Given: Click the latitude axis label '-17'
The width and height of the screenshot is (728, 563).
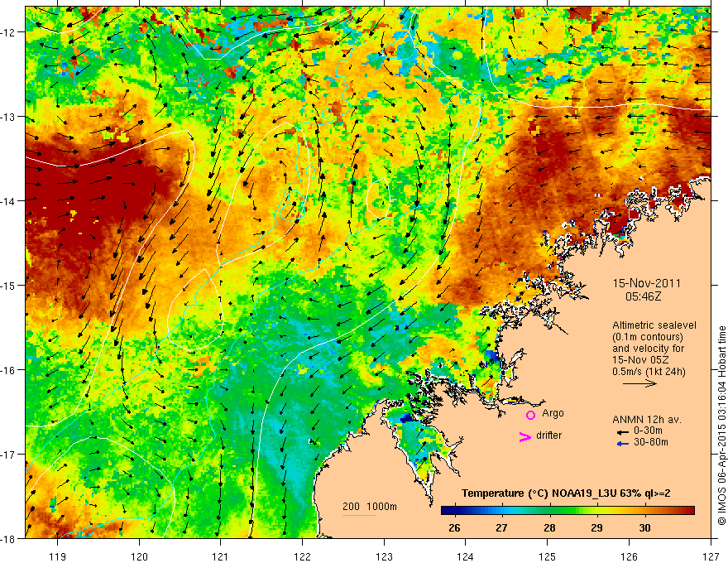Looking at the screenshot, I should (x=8, y=454).
